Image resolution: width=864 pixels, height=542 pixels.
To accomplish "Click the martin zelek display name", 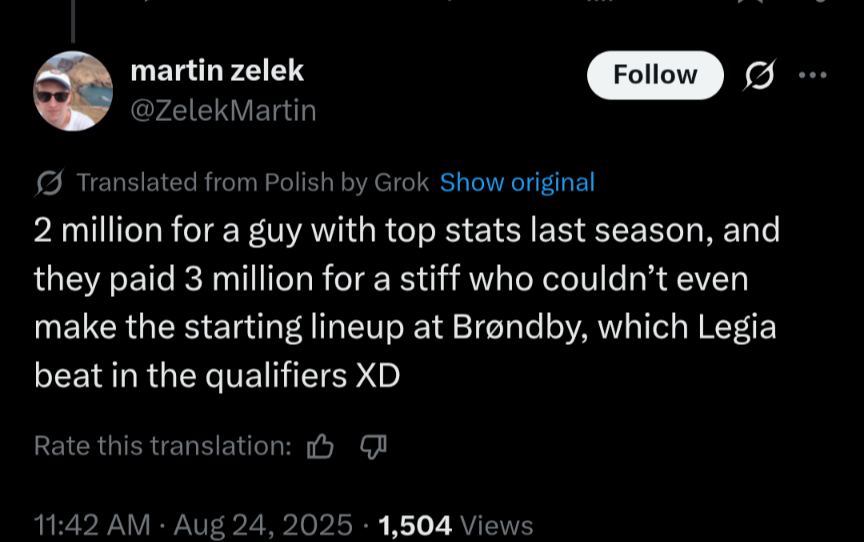I will [217, 71].
